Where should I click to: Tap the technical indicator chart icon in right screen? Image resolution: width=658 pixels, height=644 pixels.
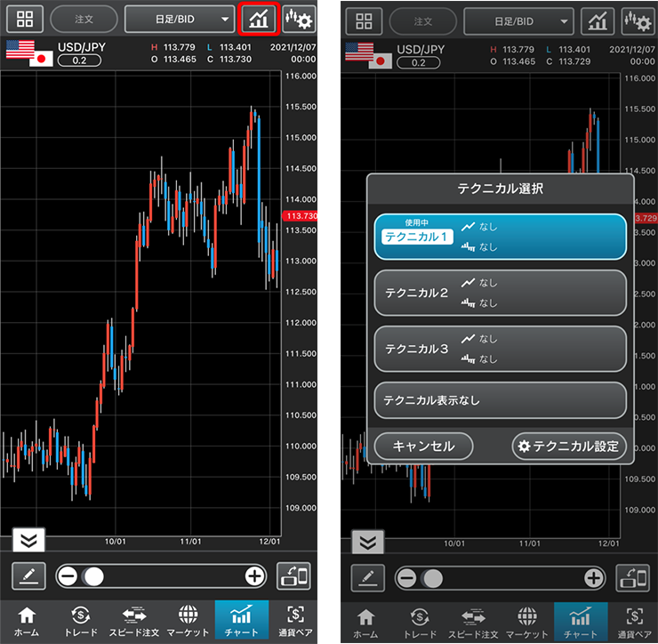pos(598,21)
